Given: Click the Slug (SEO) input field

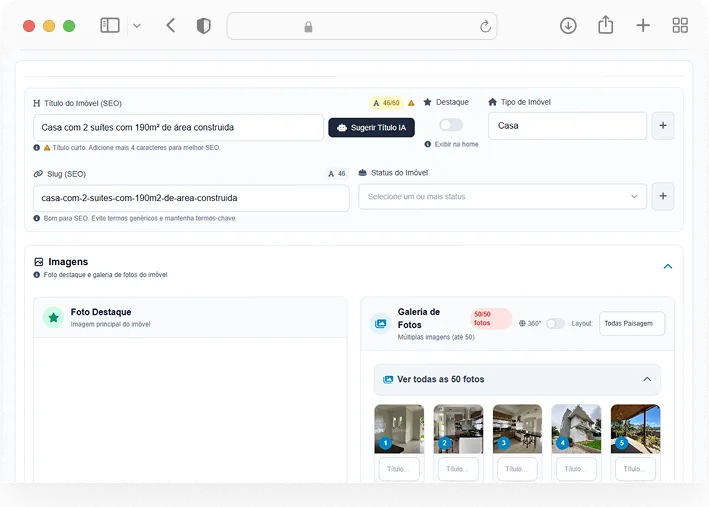Looking at the screenshot, I should [x=191, y=198].
